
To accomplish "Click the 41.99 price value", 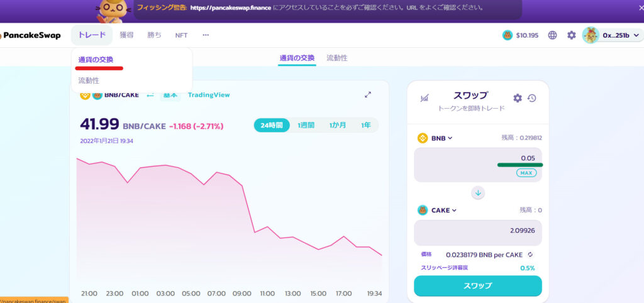I will click(x=99, y=124).
